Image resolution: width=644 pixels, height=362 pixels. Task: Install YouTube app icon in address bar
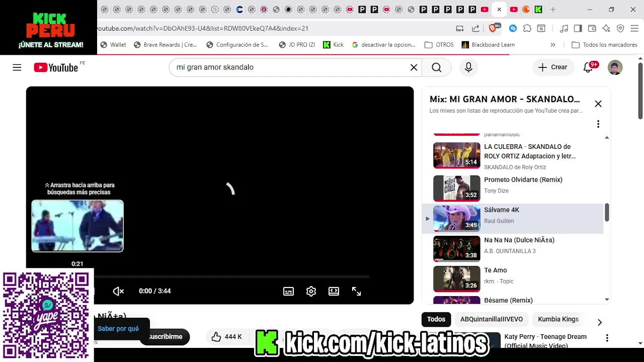point(460,28)
